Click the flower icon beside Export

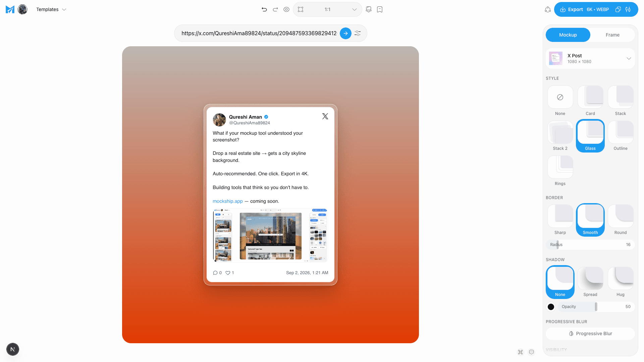tap(548, 9)
